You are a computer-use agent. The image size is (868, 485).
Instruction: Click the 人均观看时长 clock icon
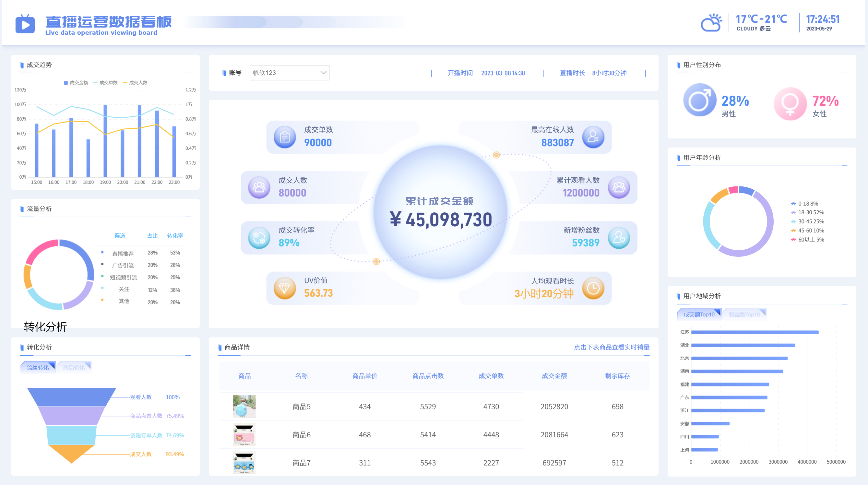click(593, 288)
